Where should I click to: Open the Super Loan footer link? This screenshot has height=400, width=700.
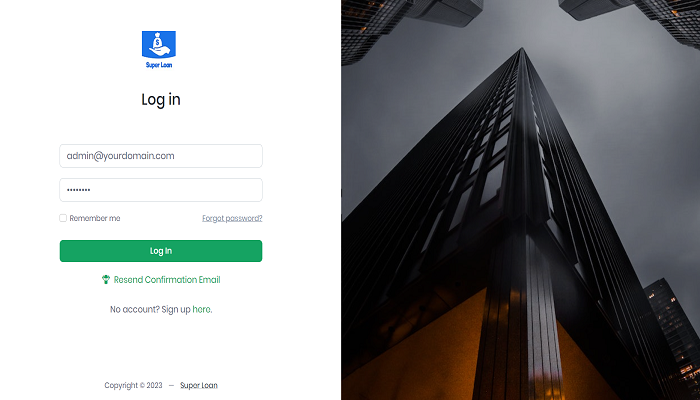click(199, 385)
